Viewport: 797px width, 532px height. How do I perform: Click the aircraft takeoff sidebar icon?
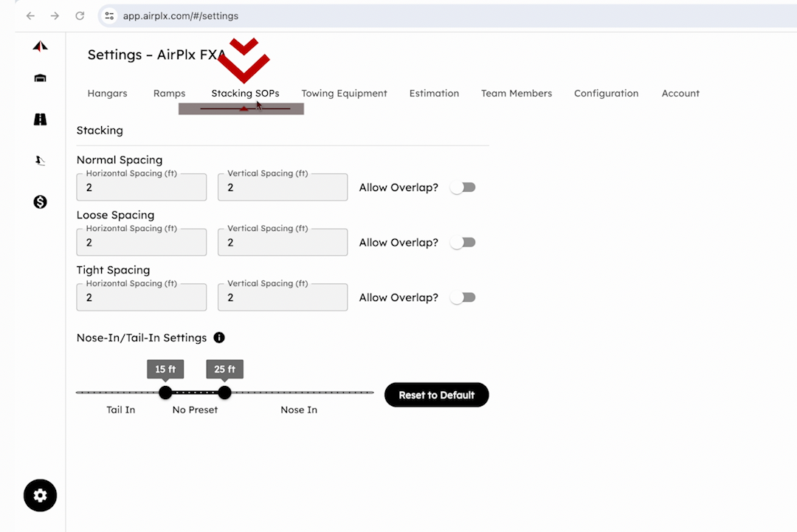click(40, 160)
